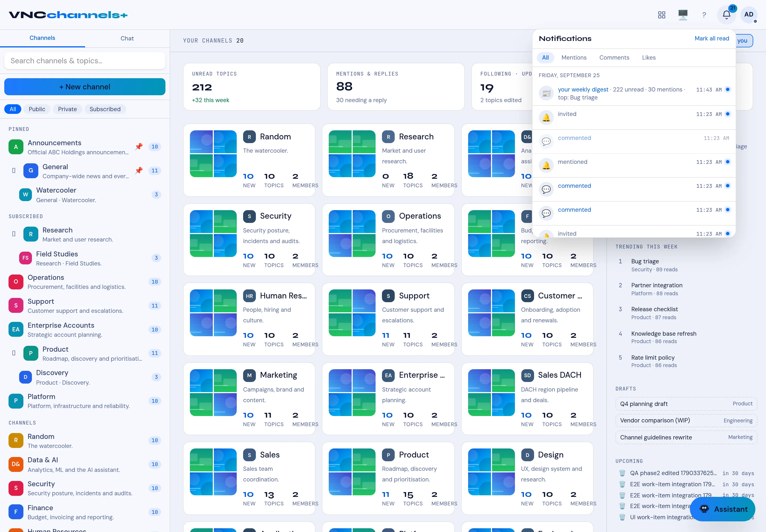766x532 pixels.
Task: Click the Discovery D channel avatar
Action: (x=25, y=377)
